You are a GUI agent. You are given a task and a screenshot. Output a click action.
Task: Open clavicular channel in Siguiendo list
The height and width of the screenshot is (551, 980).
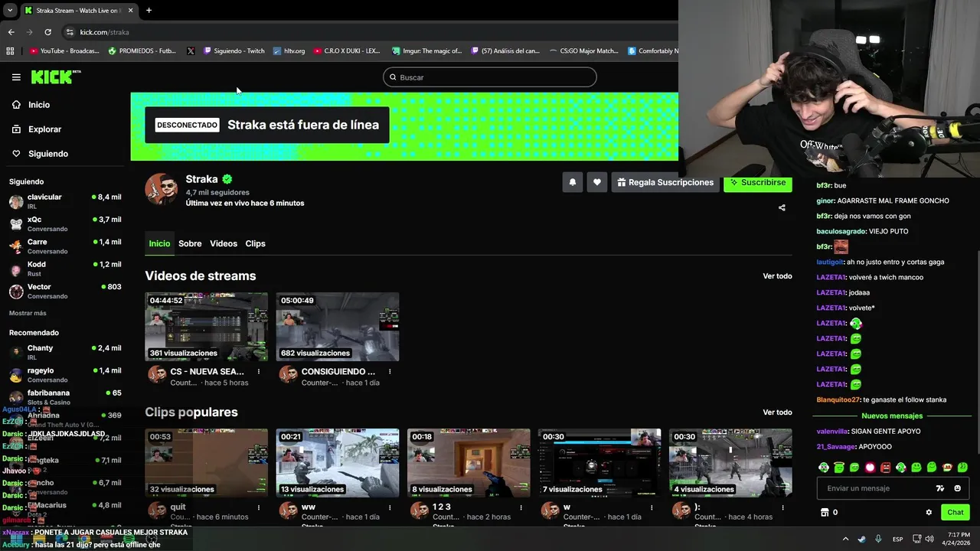pyautogui.click(x=65, y=202)
